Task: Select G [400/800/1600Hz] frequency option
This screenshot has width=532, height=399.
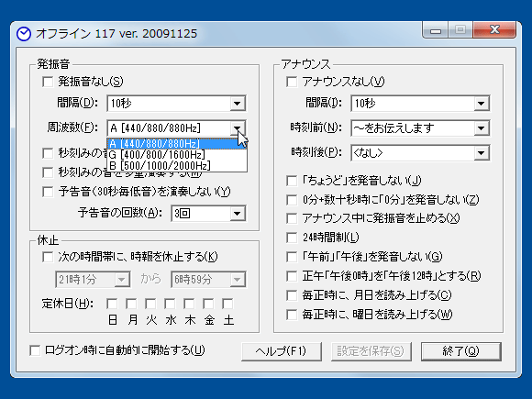Action: (x=177, y=155)
